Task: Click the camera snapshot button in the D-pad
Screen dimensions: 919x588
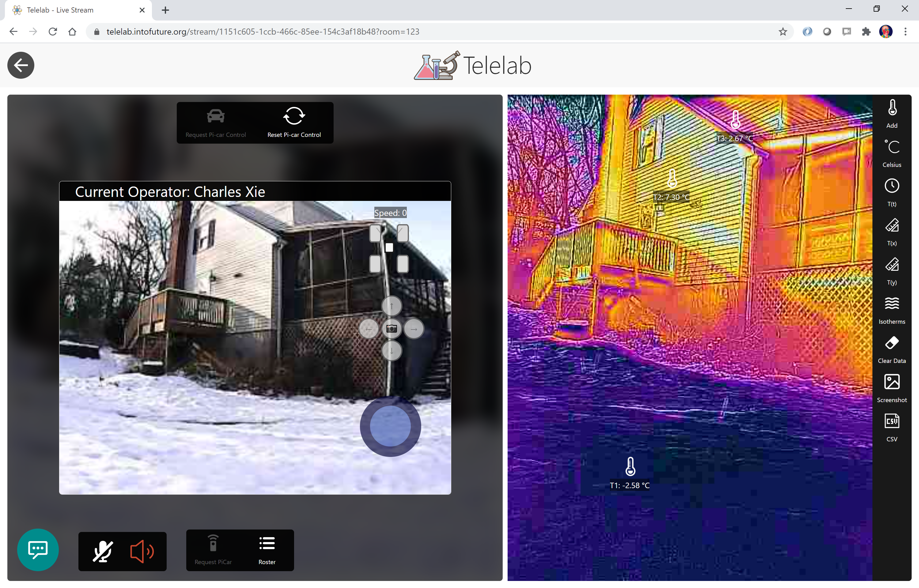Action: click(x=391, y=329)
